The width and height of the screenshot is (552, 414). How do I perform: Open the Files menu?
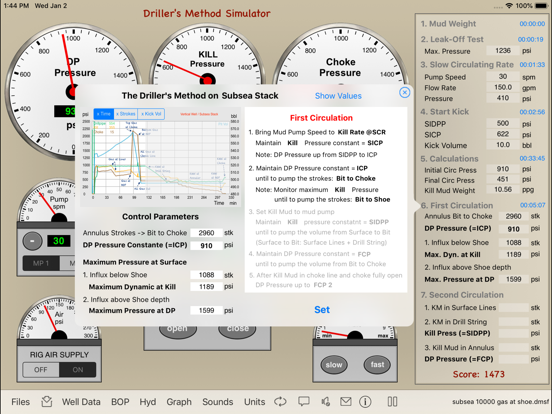click(20, 402)
